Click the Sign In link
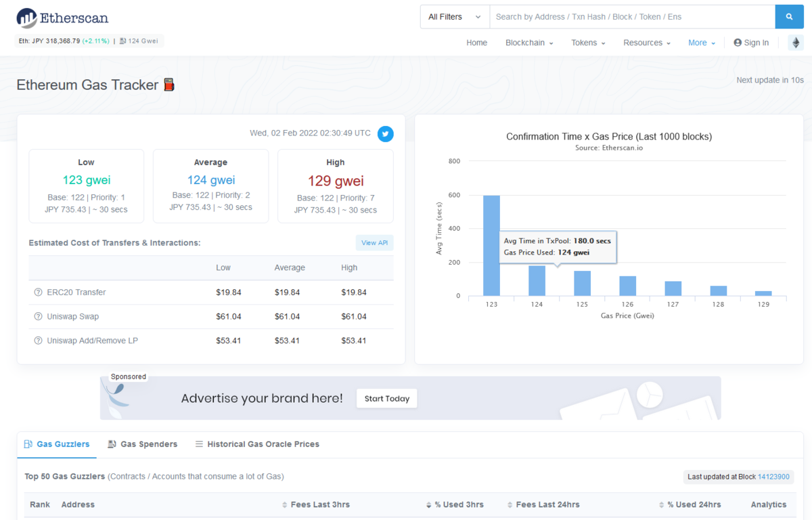 tap(751, 43)
